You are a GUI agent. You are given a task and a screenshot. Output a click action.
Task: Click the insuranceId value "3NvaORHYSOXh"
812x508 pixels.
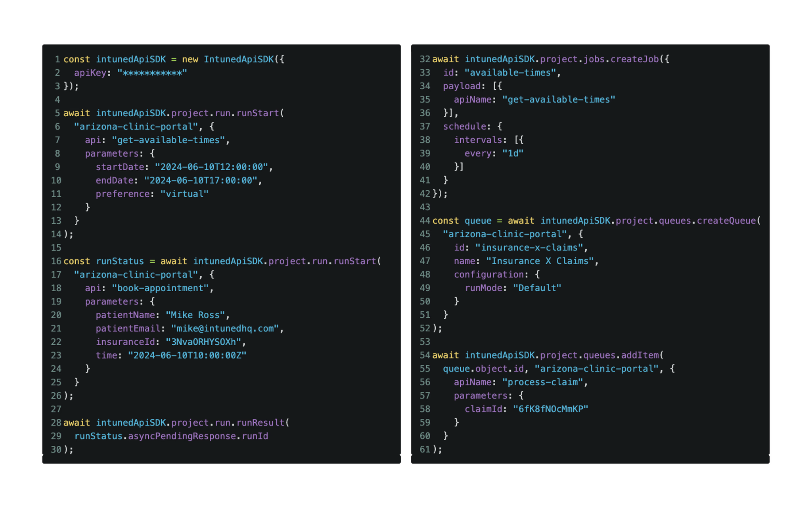pyautogui.click(x=203, y=342)
